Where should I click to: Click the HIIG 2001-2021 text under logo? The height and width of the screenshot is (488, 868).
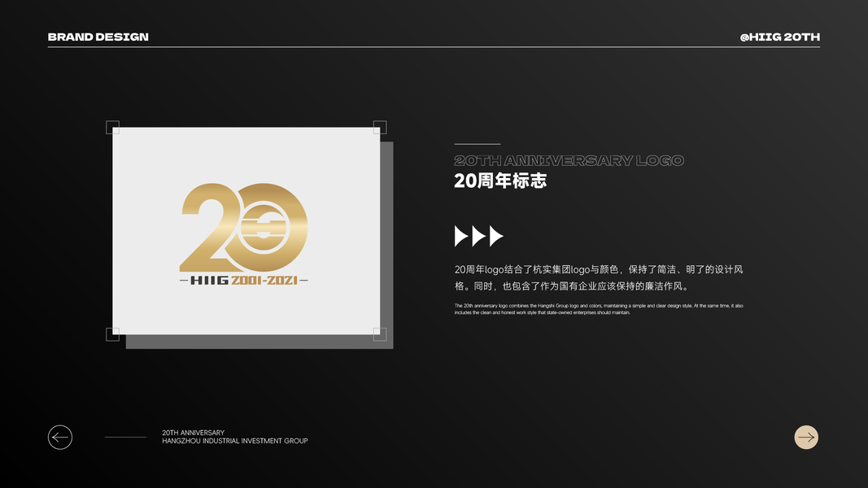coord(244,281)
